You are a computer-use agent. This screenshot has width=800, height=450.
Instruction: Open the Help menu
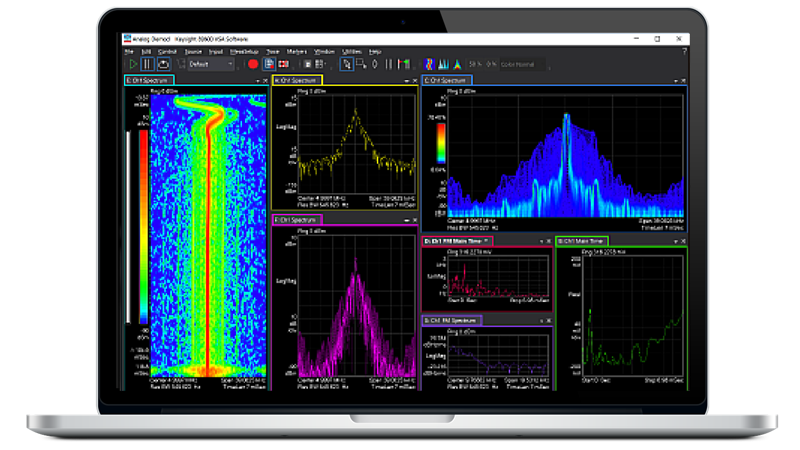[375, 52]
